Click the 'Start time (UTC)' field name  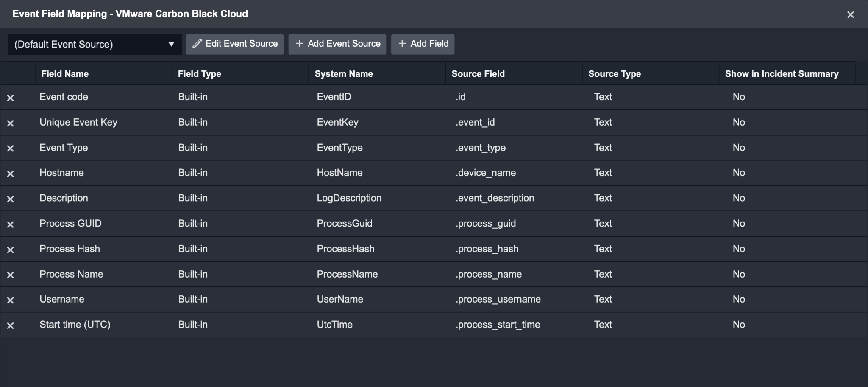point(75,325)
